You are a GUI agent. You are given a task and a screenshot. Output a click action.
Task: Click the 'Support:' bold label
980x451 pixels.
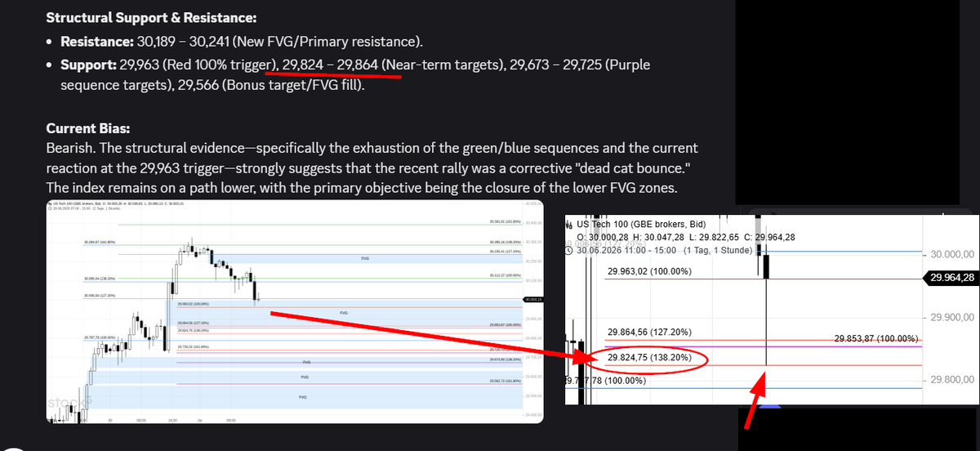tap(88, 64)
